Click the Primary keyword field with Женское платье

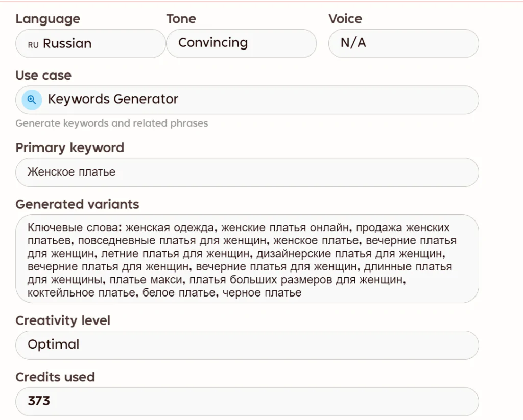point(247,172)
